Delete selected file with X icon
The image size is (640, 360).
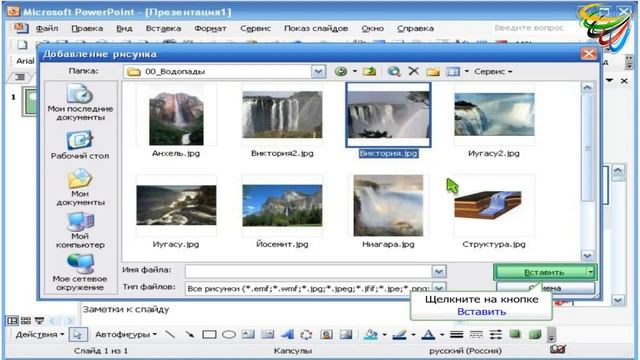(413, 71)
